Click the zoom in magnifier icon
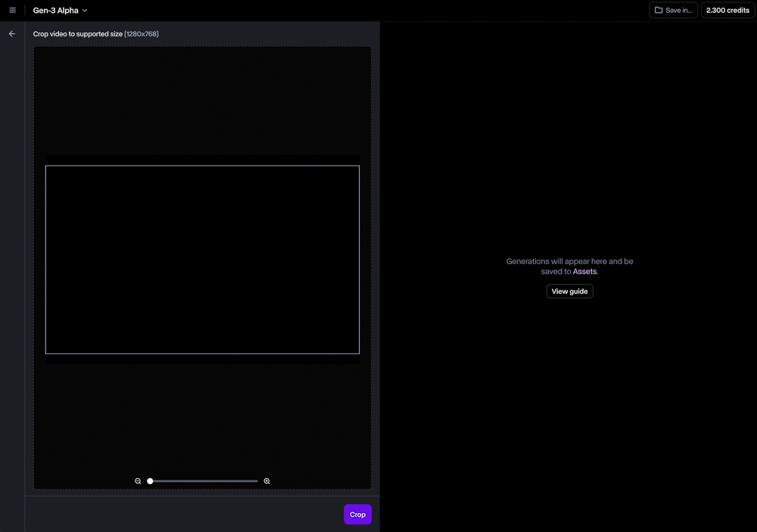757x532 pixels. (x=267, y=481)
